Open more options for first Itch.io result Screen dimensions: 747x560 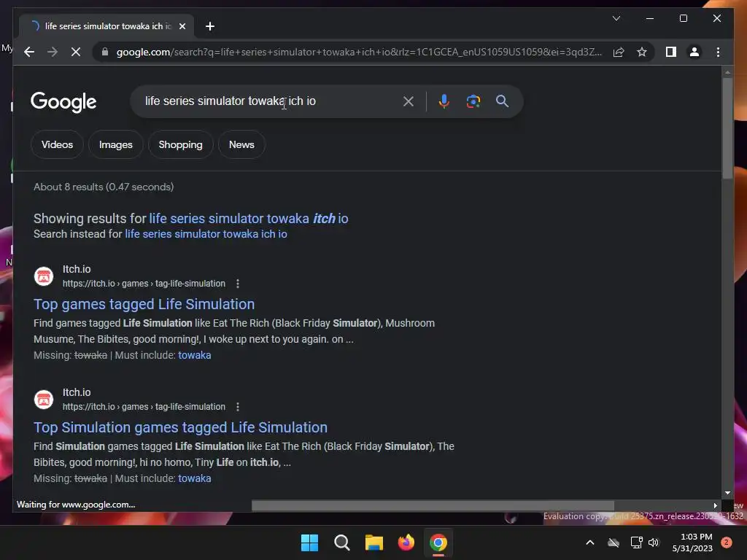click(238, 284)
